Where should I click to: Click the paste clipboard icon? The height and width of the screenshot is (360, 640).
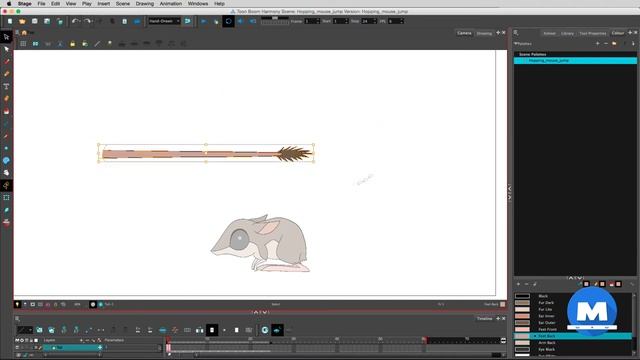click(124, 21)
